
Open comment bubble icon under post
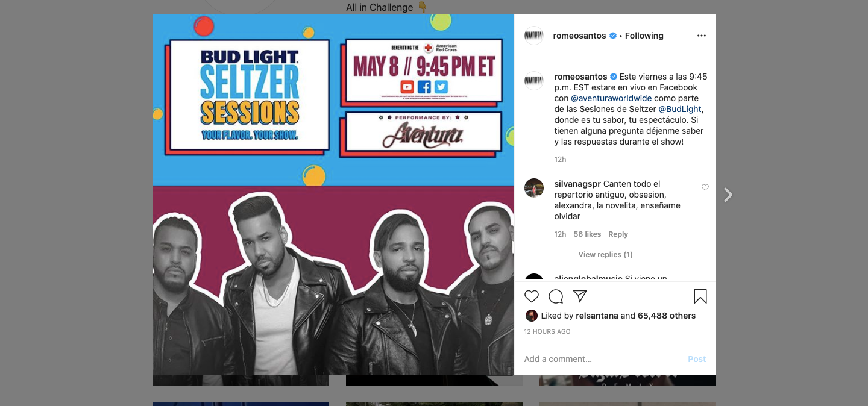pyautogui.click(x=556, y=296)
